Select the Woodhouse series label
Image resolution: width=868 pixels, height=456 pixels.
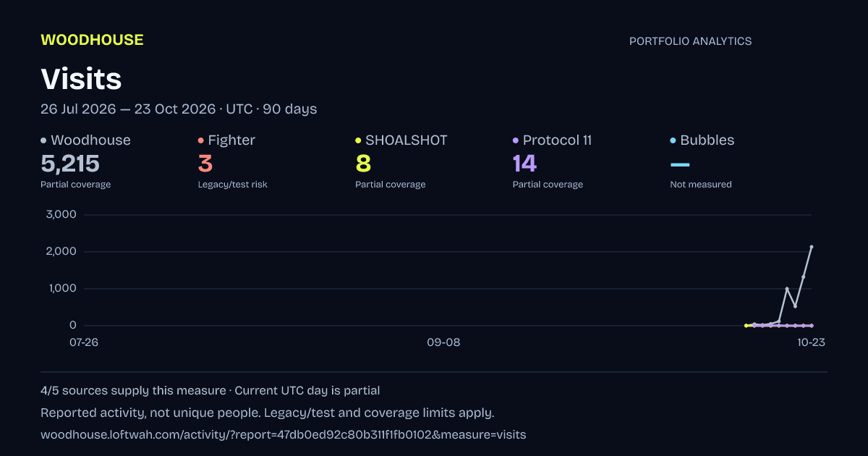[x=90, y=140]
